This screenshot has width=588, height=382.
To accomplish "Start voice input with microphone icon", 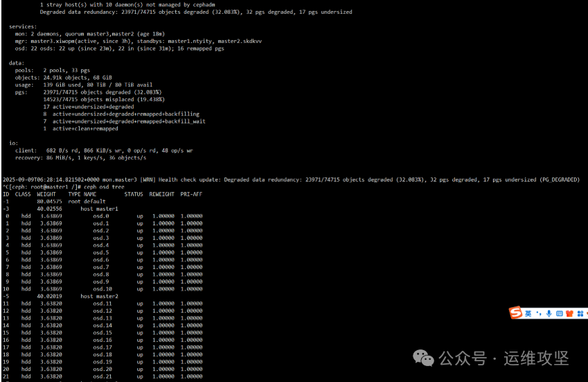I will pos(549,313).
